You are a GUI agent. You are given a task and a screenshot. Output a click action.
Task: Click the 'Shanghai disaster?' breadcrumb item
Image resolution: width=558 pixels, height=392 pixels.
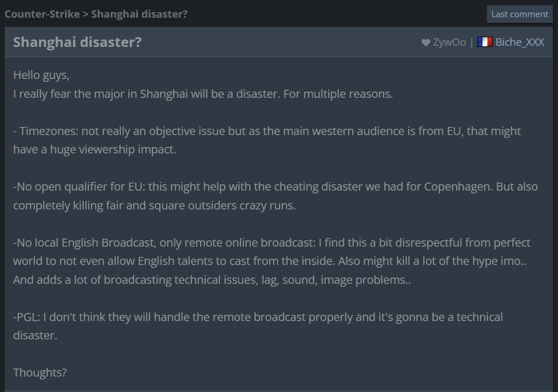pyautogui.click(x=139, y=14)
